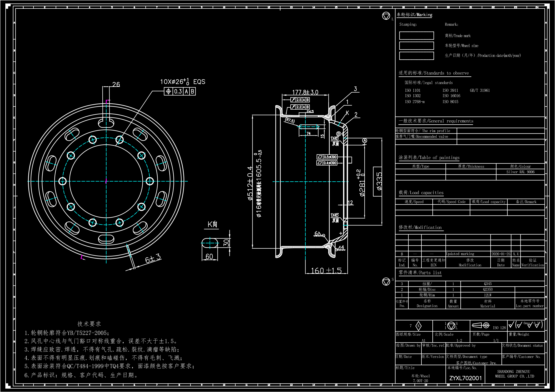Click the empty Production date stamping box

(416, 56)
